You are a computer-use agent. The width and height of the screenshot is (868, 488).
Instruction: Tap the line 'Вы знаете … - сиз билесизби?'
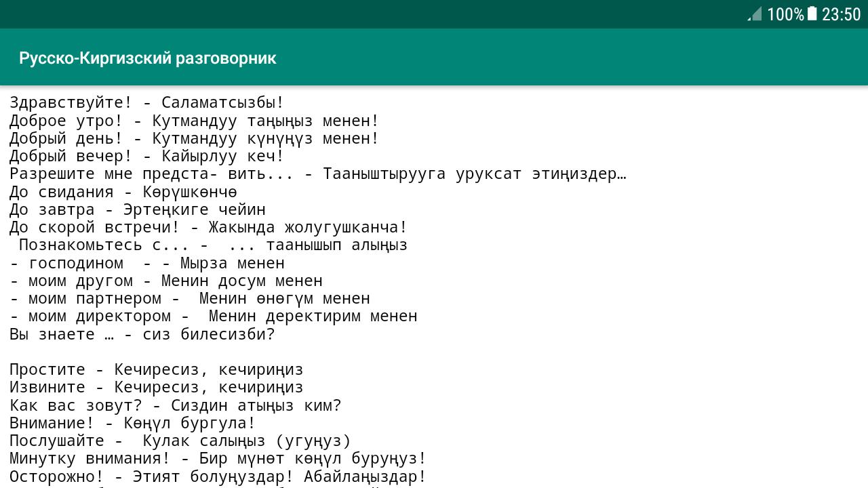142,334
